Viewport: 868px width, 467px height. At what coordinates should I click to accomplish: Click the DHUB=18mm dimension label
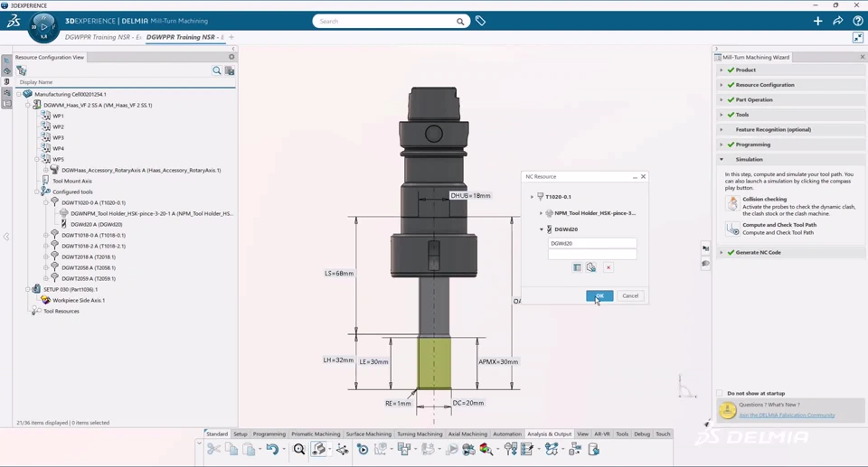tap(470, 196)
